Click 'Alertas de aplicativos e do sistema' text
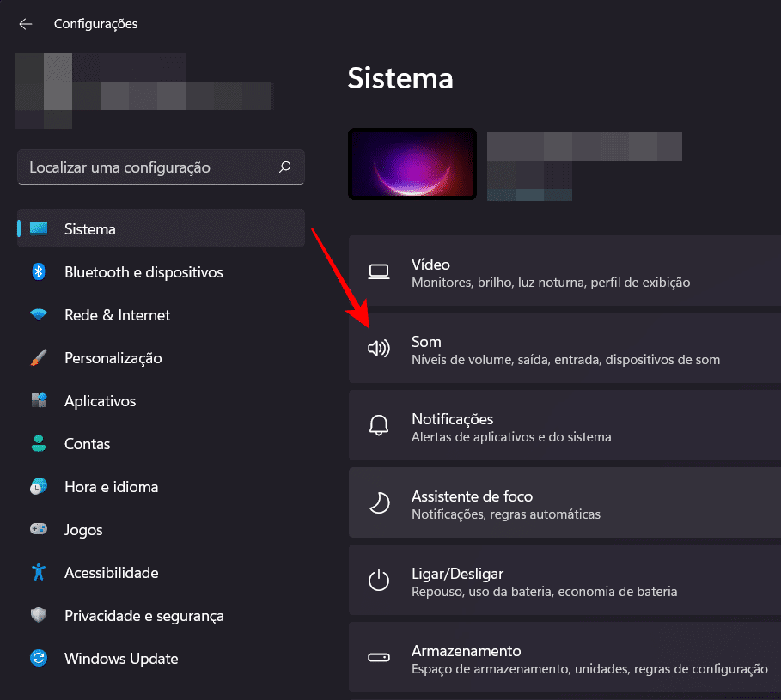 [x=511, y=437]
